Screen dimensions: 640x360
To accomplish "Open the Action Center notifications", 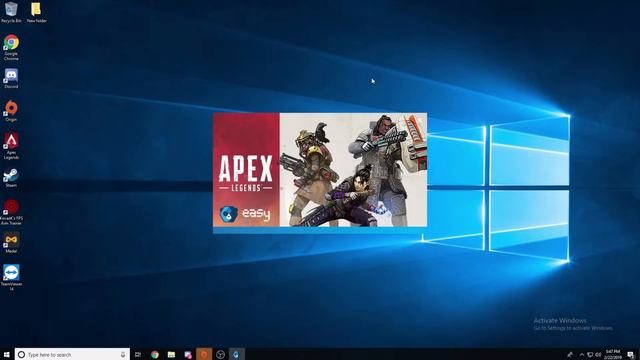I will 631,354.
